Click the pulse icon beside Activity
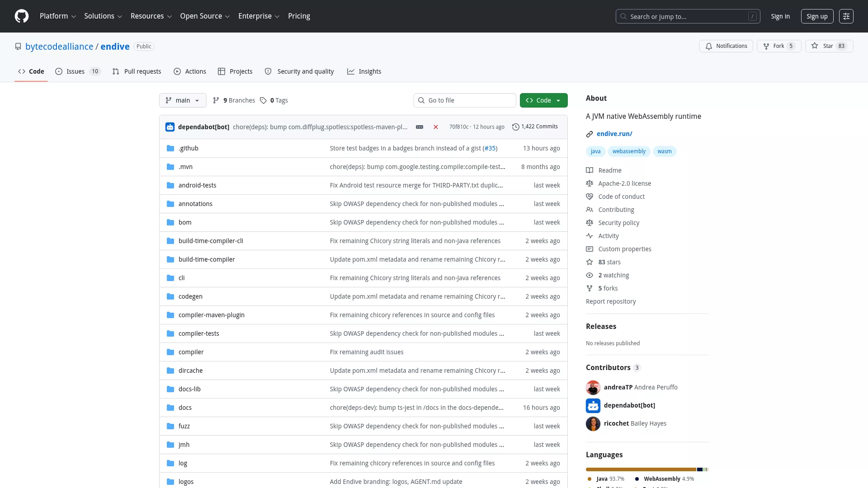Screen dimensions: 868x488 590,236
